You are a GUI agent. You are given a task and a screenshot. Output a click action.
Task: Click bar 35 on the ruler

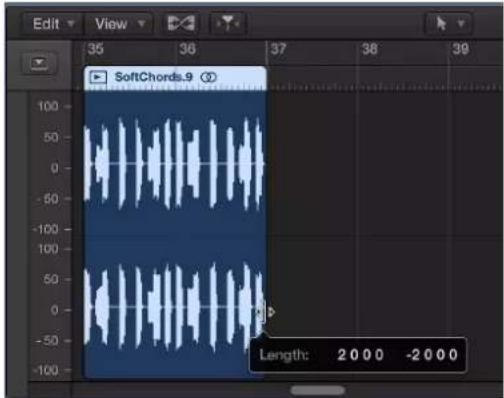pyautogui.click(x=96, y=49)
